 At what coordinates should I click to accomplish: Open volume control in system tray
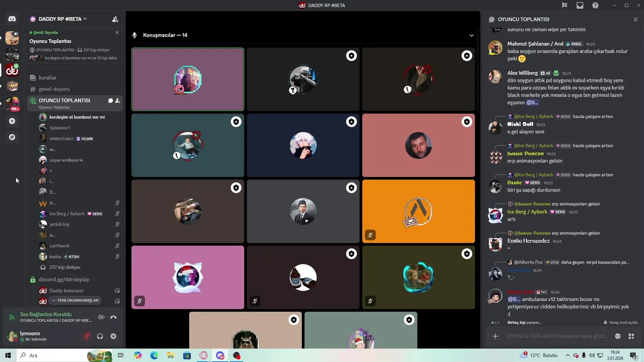pos(592,355)
